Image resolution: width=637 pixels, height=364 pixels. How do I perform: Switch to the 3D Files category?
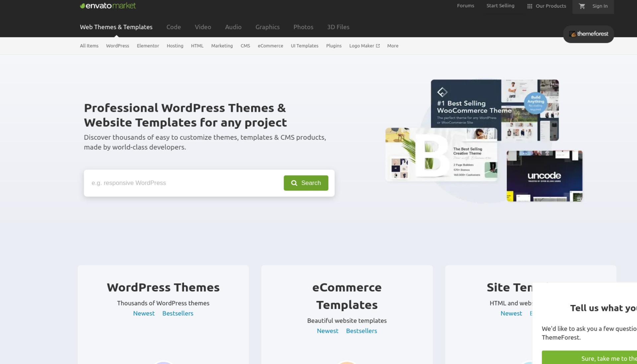pos(338,27)
